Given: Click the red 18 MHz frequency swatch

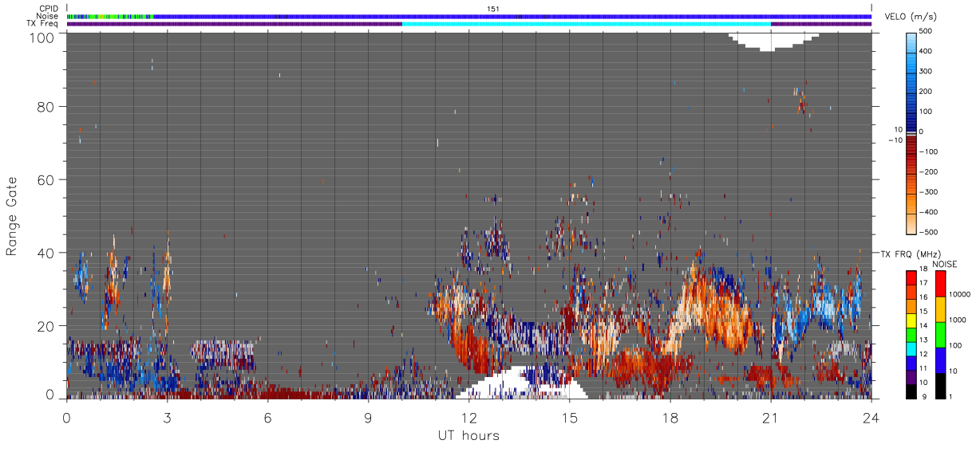Looking at the screenshot, I should click(911, 277).
